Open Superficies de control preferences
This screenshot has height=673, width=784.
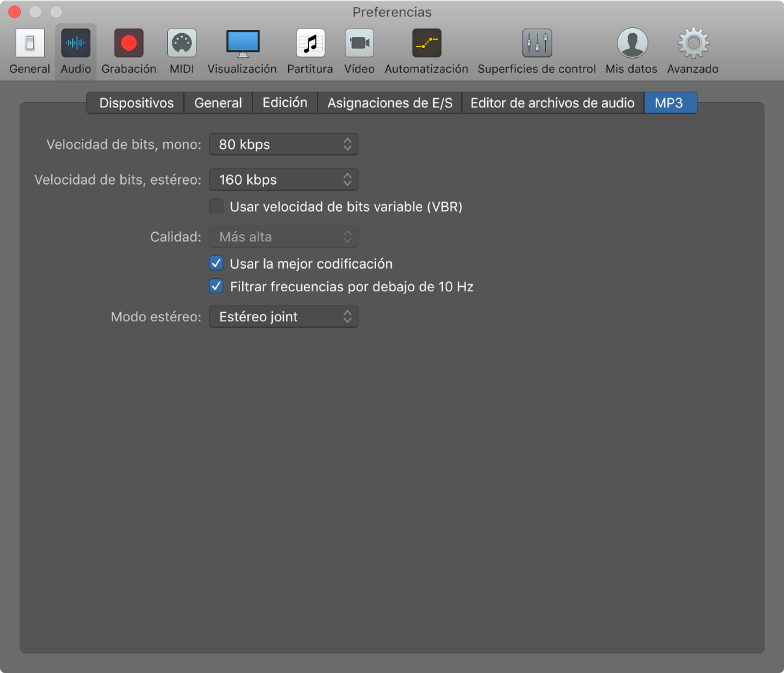pos(537,44)
